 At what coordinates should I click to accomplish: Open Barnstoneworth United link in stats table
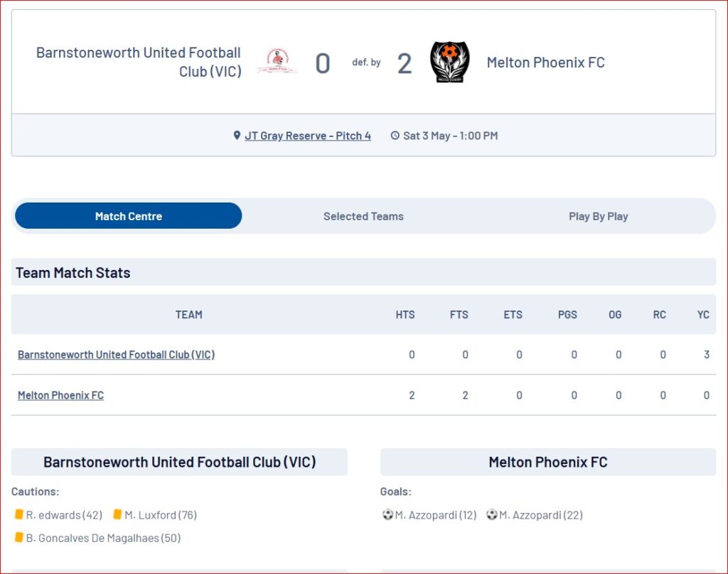pos(116,354)
